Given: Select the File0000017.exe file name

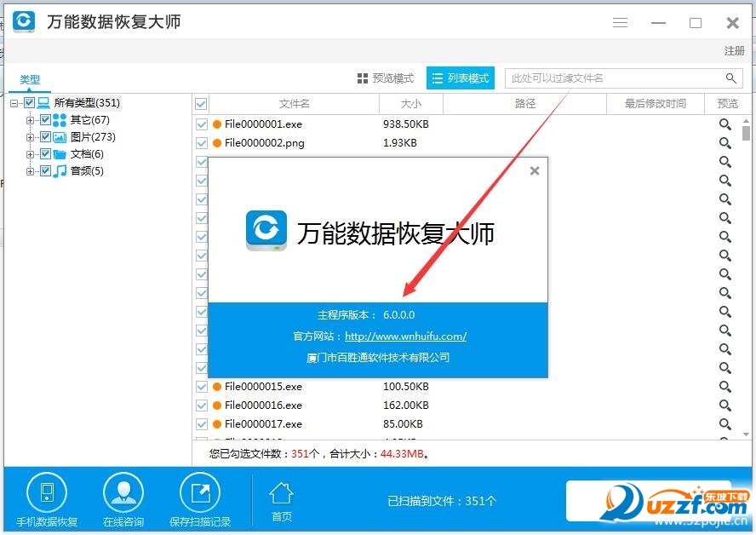Looking at the screenshot, I should click(263, 424).
